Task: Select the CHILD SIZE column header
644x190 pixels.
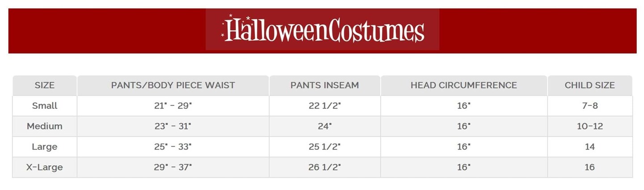Action: tap(589, 85)
